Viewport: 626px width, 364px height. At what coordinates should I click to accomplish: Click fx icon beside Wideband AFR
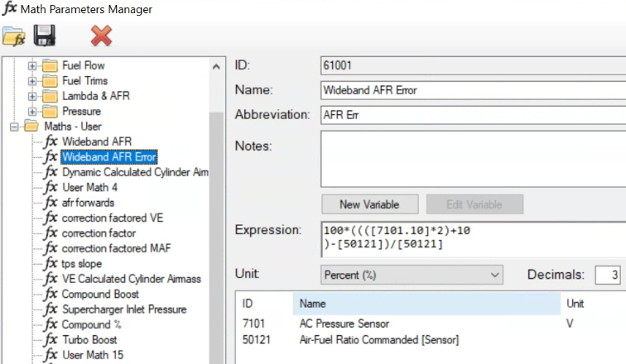51,141
